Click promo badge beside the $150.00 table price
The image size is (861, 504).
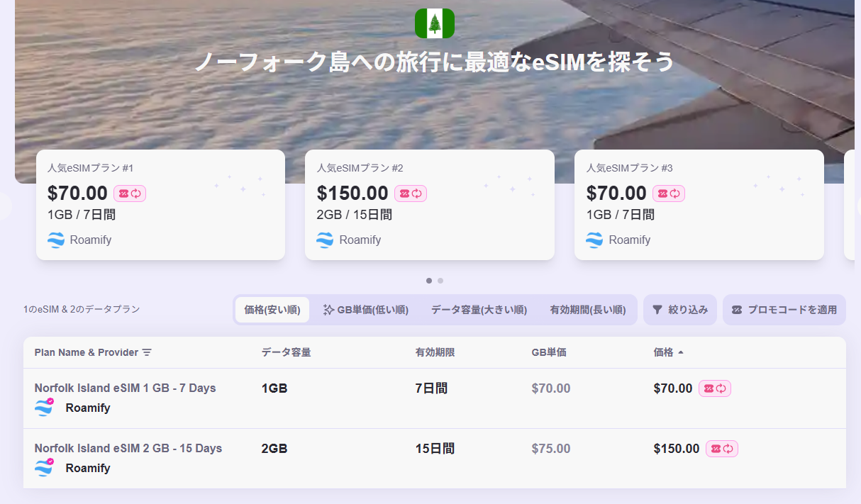[x=722, y=449]
